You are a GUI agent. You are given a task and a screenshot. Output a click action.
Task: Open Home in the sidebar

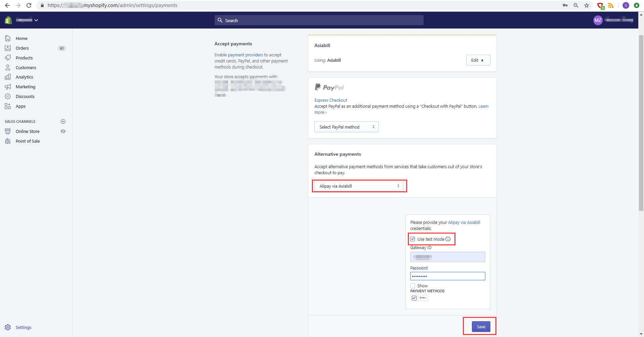point(21,38)
